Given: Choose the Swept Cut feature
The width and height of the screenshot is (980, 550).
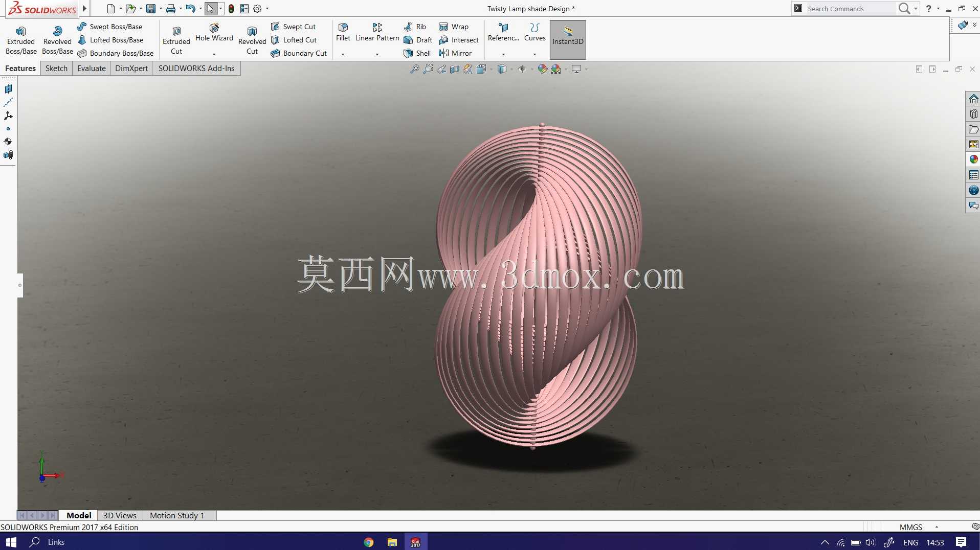Looking at the screenshot, I should tap(293, 27).
